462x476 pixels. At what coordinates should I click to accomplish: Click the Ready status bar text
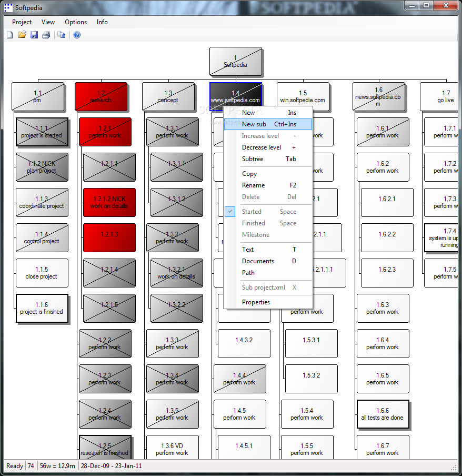pos(15,466)
